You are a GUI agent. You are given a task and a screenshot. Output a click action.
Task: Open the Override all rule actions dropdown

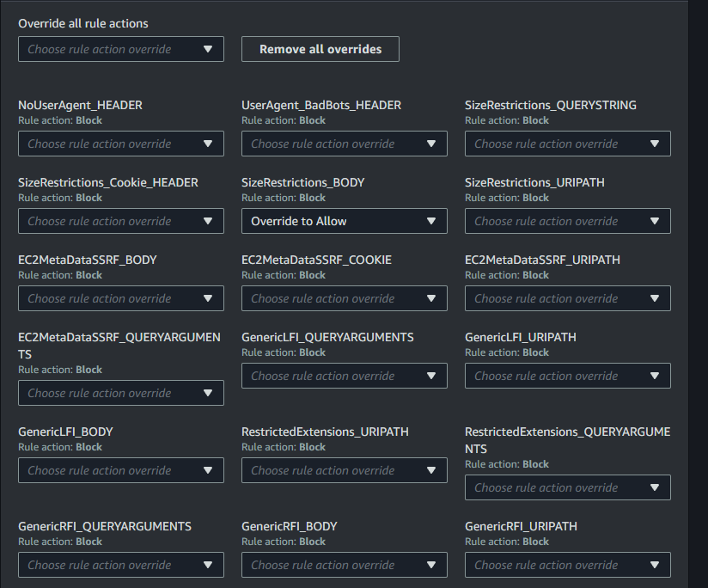tap(120, 49)
